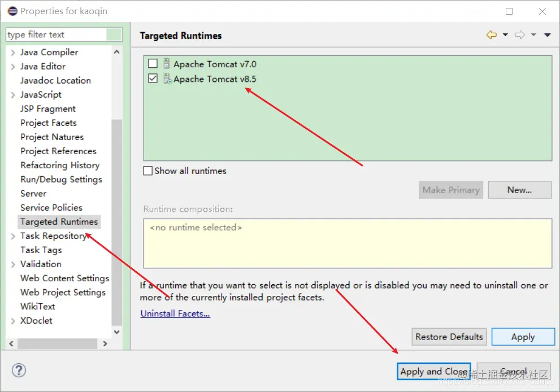Select Service Policies in the tree
Screen dimensions: 560x392
click(x=51, y=208)
